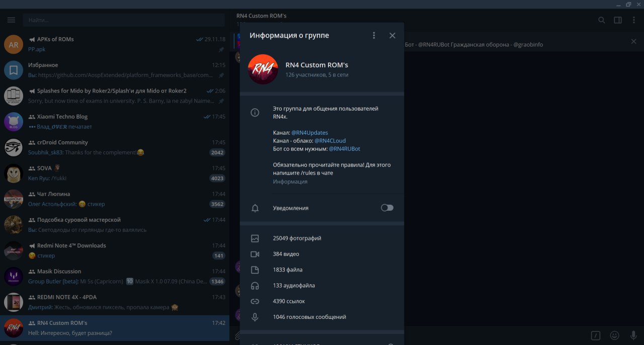Open the hamburger main menu
The height and width of the screenshot is (345, 644).
pyautogui.click(x=11, y=20)
